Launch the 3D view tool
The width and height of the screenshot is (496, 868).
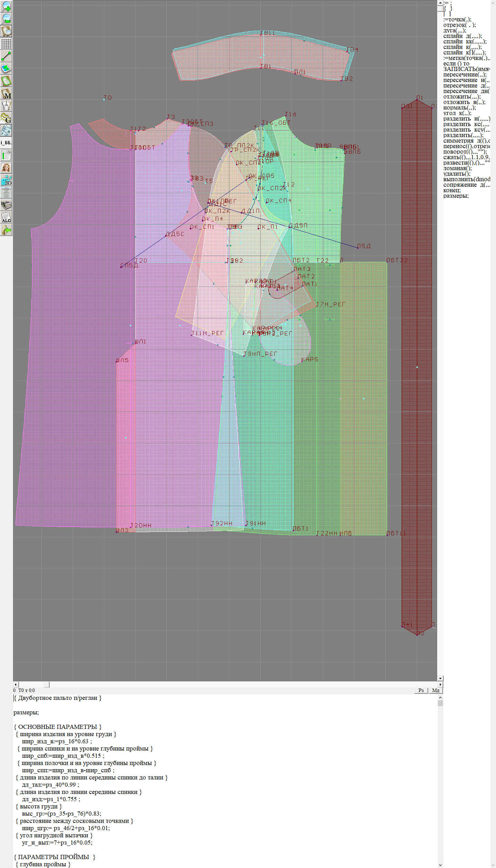click(x=6, y=180)
